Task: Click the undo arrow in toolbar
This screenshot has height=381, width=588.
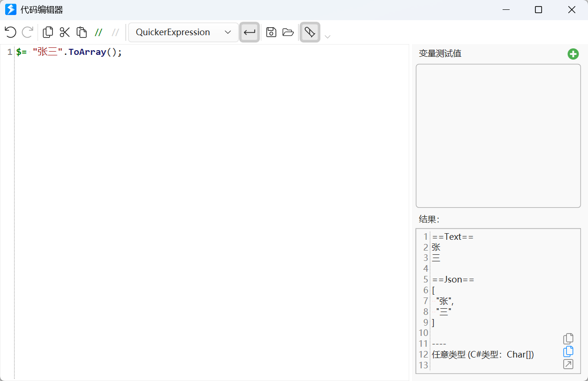Action: [10, 32]
